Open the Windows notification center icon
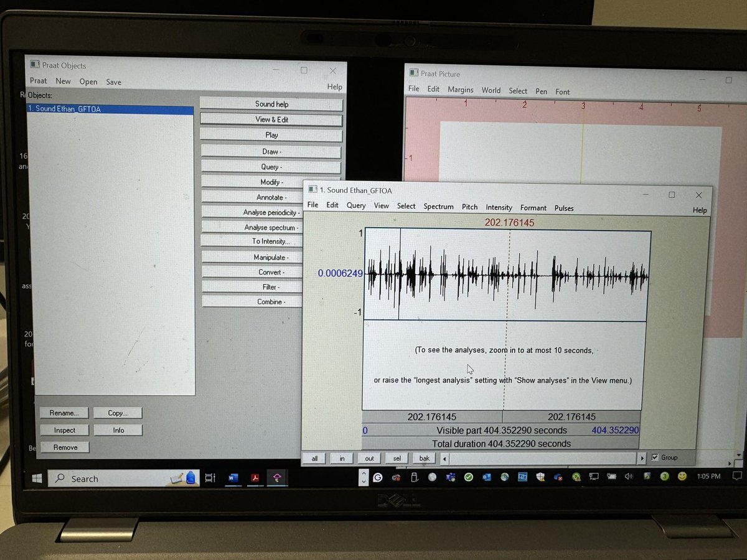Screen dimensions: 747x560 click(737, 477)
